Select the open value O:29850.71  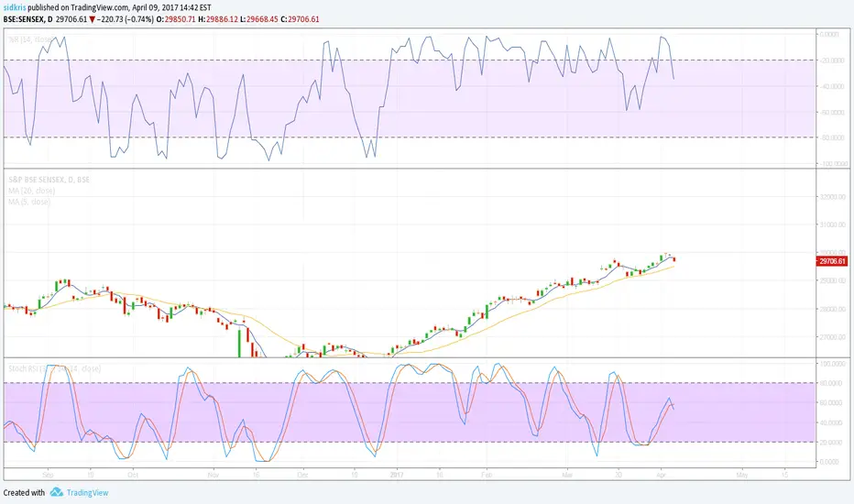point(176,19)
